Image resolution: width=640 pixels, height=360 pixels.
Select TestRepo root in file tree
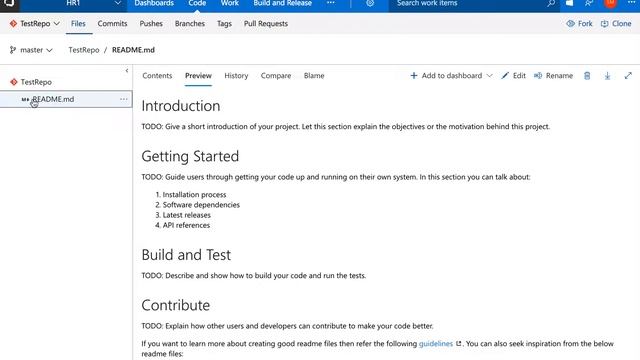point(36,82)
